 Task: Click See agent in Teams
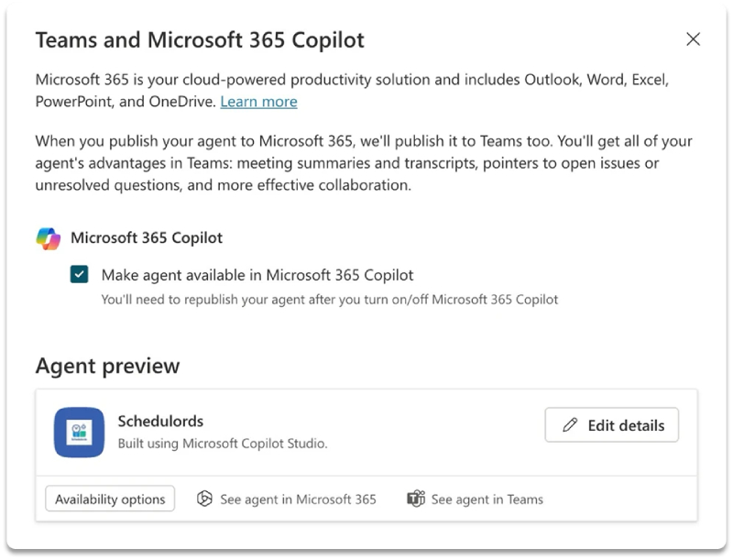pos(475,500)
